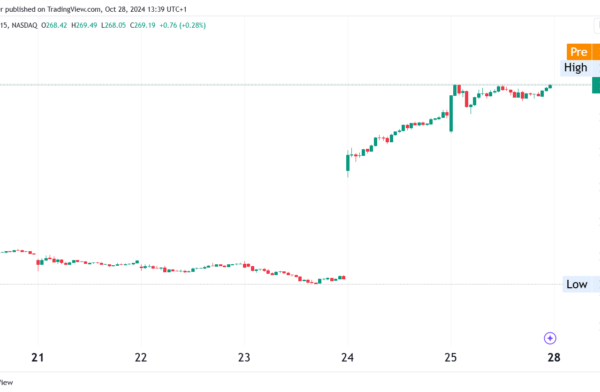Click date 23 on the time axis
Viewport: 600px width, 392px height.
(244, 358)
